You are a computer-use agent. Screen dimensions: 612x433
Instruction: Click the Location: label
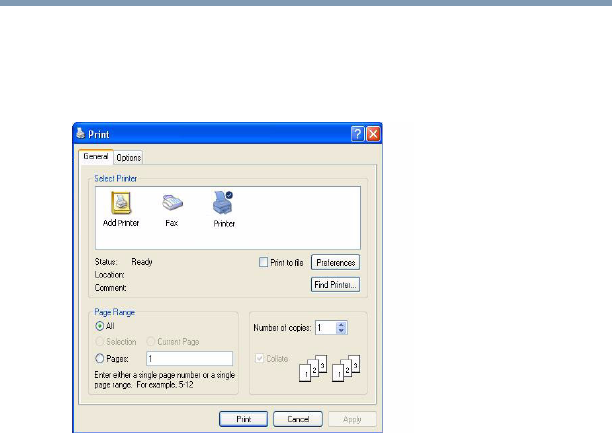pos(109,275)
